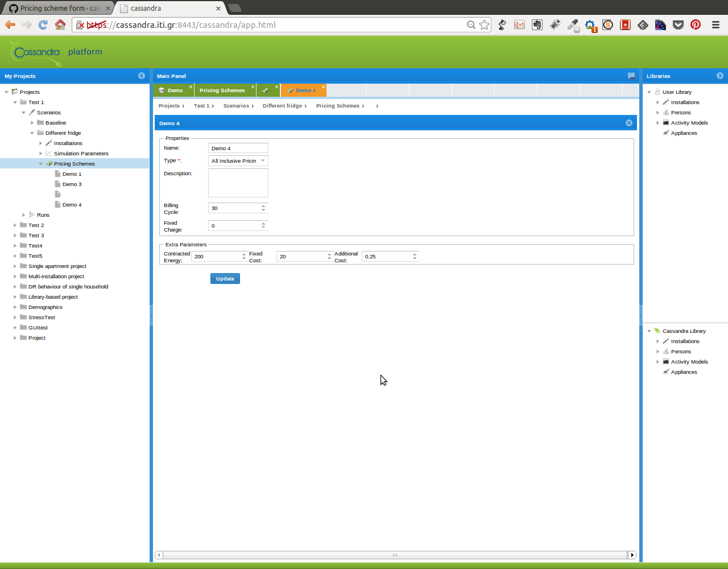728x569 pixels.
Task: Click the Main Panel header icon
Action: tap(631, 76)
